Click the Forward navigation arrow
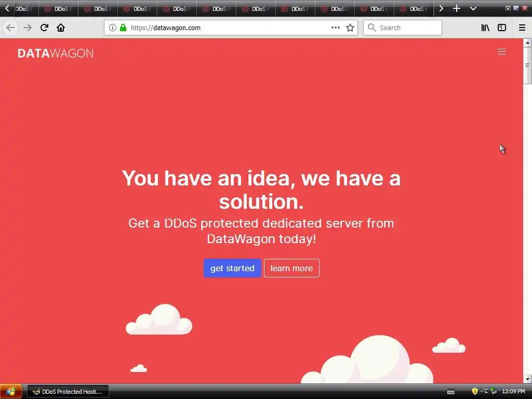 click(28, 28)
